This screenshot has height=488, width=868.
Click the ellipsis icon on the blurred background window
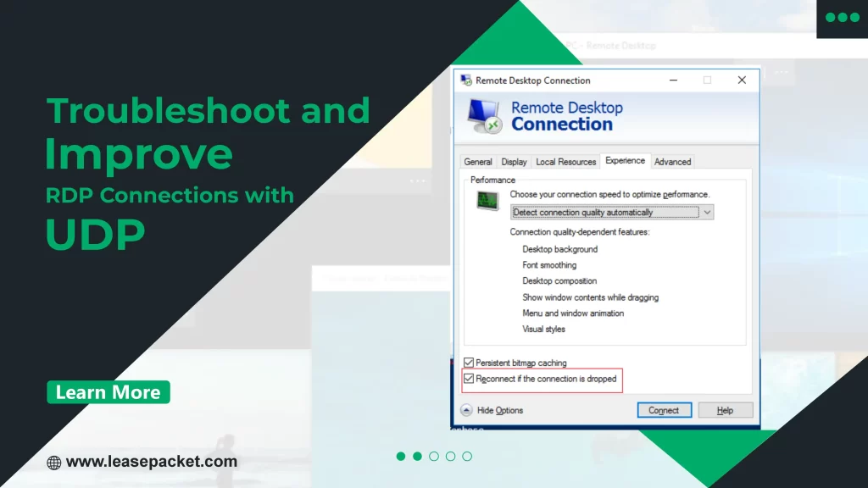click(417, 180)
